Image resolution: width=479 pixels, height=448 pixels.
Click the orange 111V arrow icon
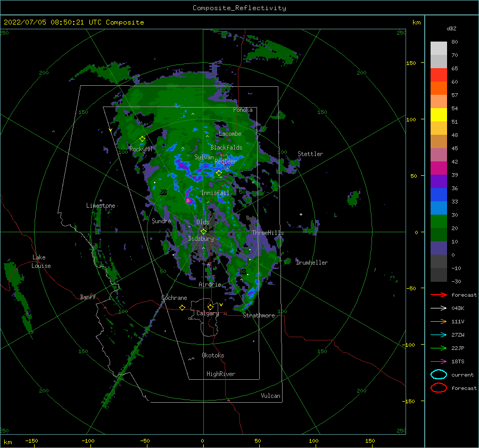439,321
